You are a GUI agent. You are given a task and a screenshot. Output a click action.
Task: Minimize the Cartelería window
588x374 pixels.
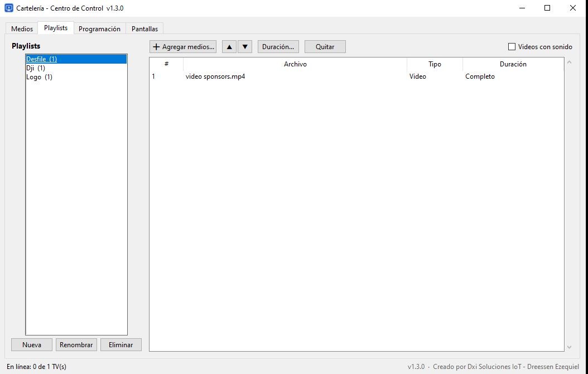tap(522, 8)
